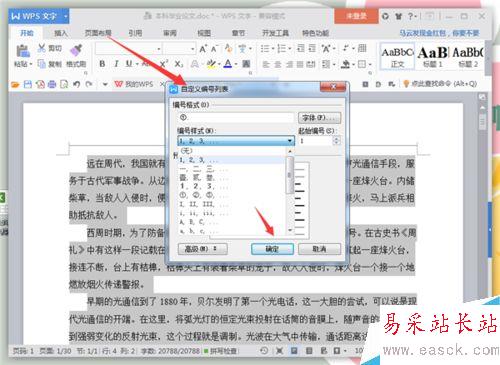Select the 页面布局 ribbon tab
Screen dimensions: 500x365
click(98, 33)
